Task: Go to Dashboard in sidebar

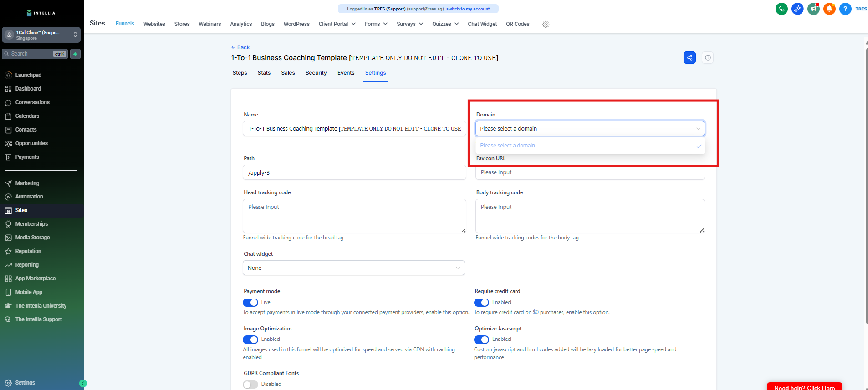Action: click(x=28, y=89)
